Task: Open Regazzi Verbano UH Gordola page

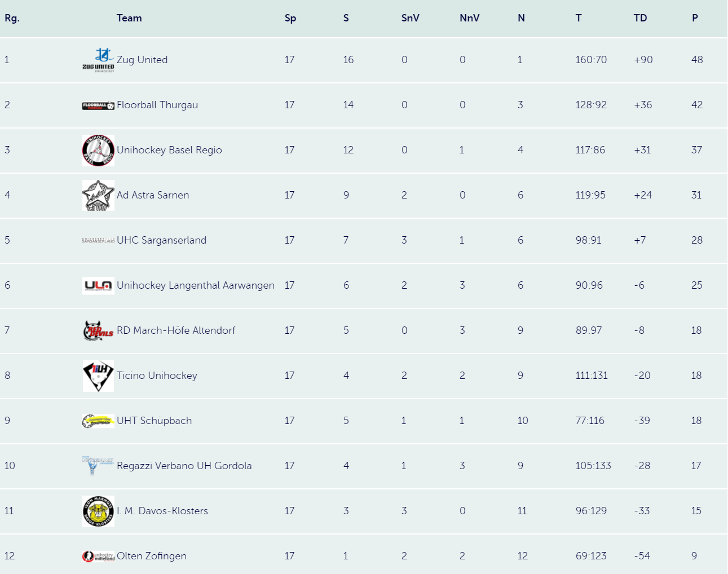Action: (184, 466)
